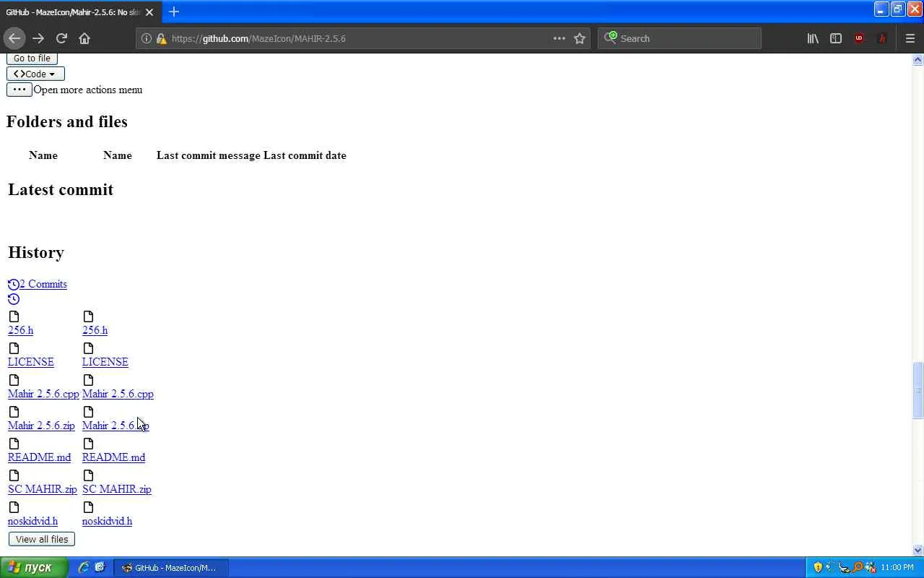Open the Windows Start menu (пуск)
924x578 pixels.
tap(34, 567)
